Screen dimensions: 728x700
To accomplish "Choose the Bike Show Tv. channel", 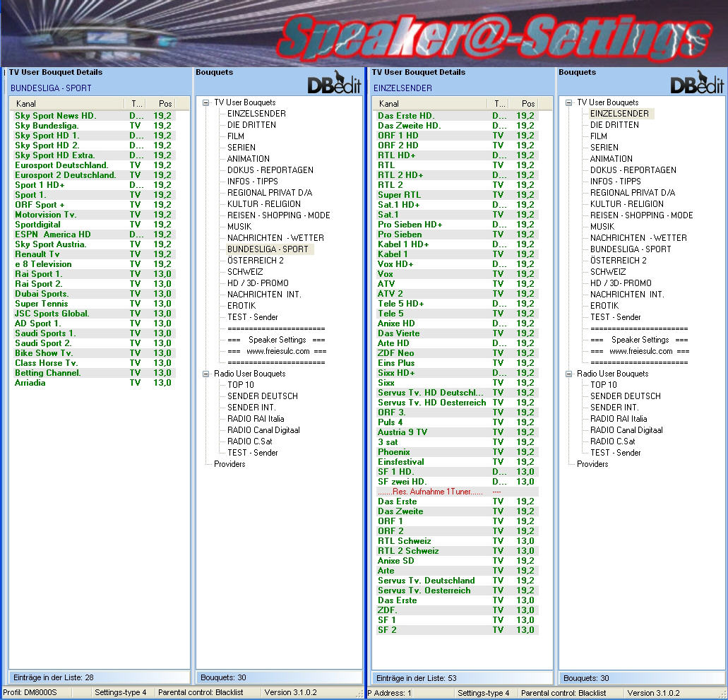I will [93, 353].
